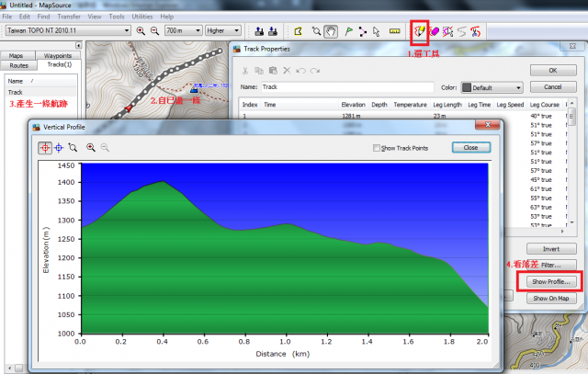Select the Map selection tool icon
This screenshot has height=374, width=588.
(298, 31)
